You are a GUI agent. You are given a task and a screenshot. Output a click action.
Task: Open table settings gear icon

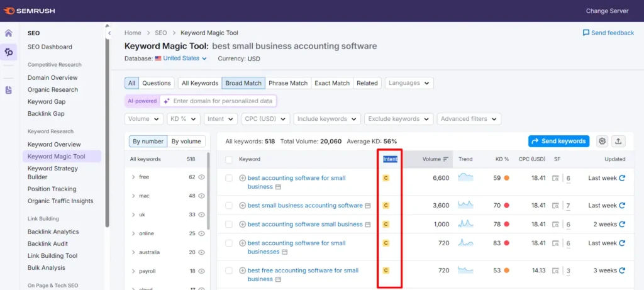pos(602,142)
